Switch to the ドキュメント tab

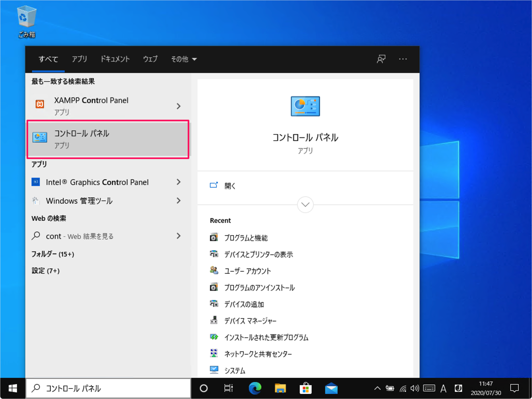(115, 59)
